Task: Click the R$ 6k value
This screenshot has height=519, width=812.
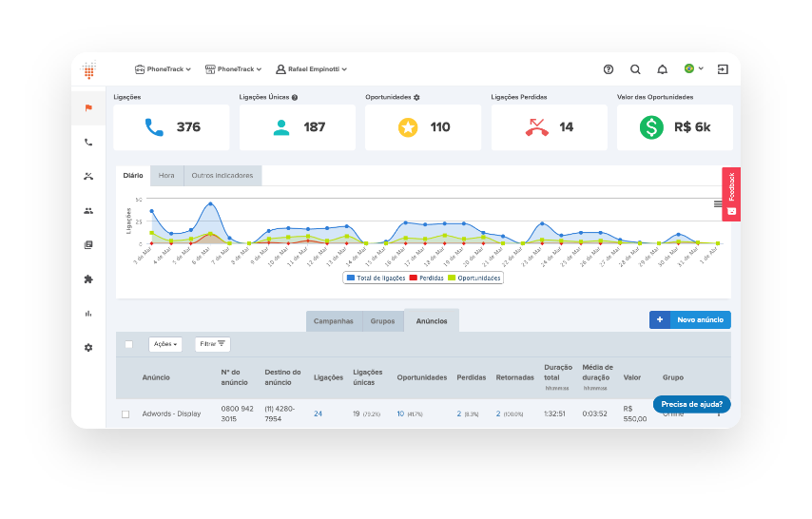Action: (692, 127)
